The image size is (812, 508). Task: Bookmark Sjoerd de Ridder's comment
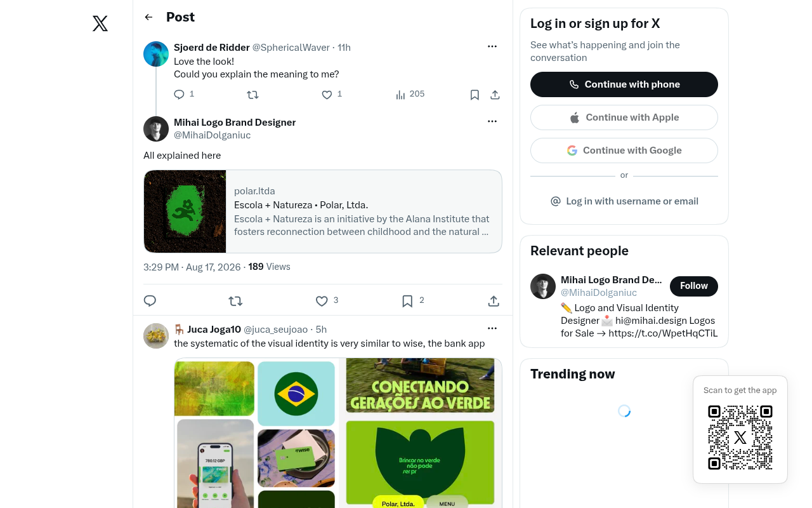(475, 95)
